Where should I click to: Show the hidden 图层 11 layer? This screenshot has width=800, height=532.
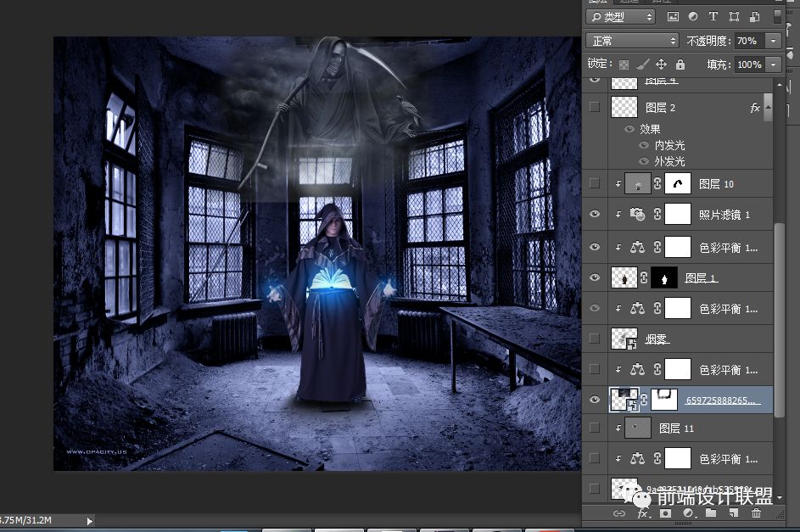(595, 428)
